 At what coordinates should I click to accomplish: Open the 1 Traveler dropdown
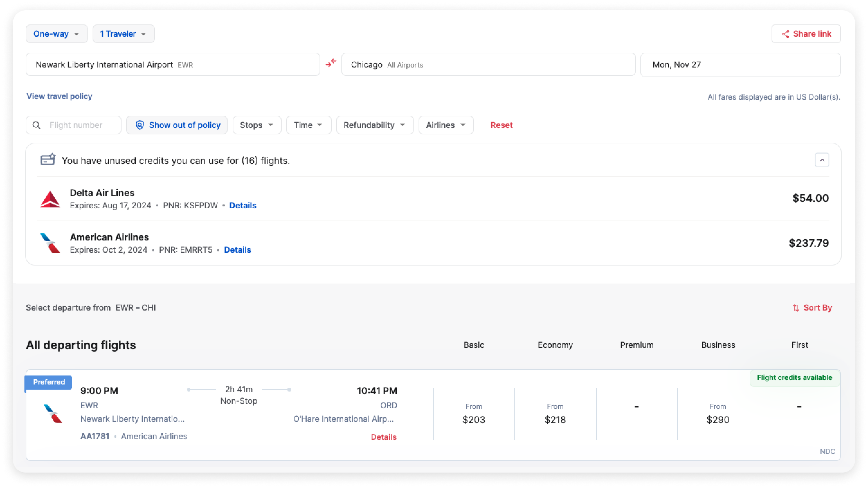pyautogui.click(x=123, y=34)
